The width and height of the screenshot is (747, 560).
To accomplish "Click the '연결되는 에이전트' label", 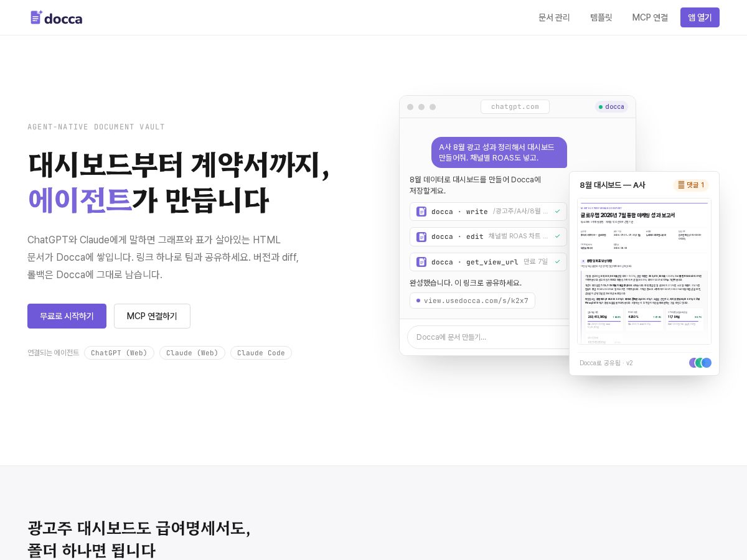I will tap(54, 353).
